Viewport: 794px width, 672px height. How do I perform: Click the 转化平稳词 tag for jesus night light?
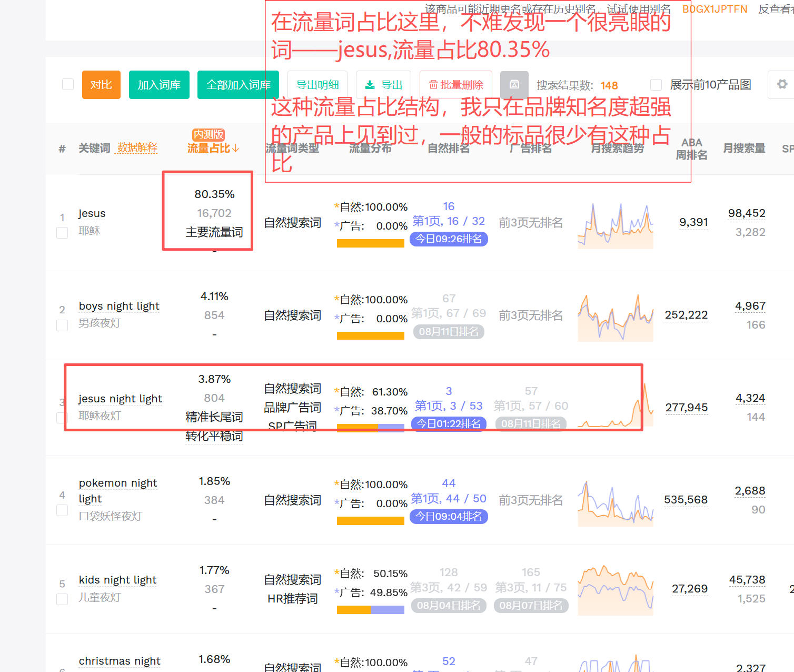214,436
